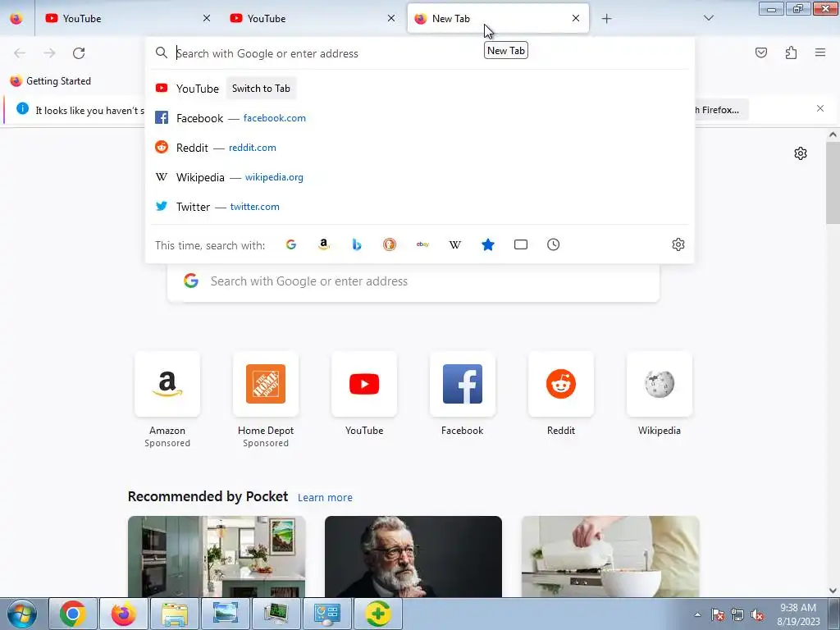
Task: Open the milk pouring Pocket story thumbnail
Action: [x=610, y=557]
